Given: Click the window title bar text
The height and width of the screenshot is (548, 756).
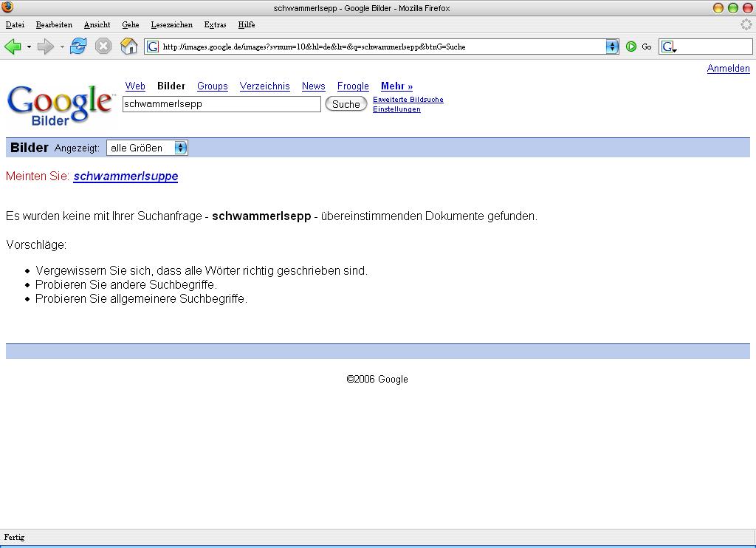Looking at the screenshot, I should point(362,8).
